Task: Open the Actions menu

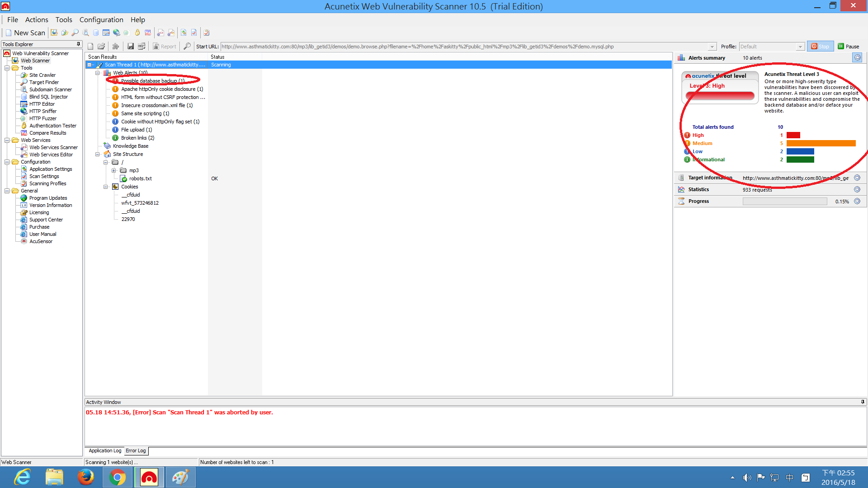Action: [x=37, y=19]
